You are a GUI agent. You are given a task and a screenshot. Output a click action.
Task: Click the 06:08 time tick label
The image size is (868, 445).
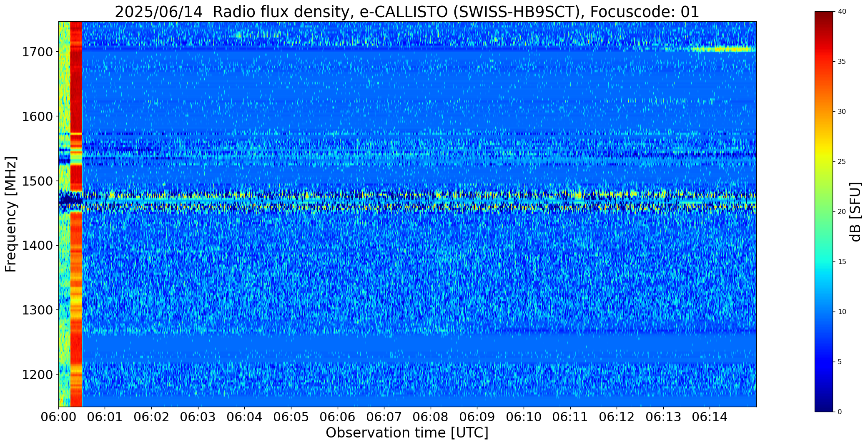tap(431, 417)
